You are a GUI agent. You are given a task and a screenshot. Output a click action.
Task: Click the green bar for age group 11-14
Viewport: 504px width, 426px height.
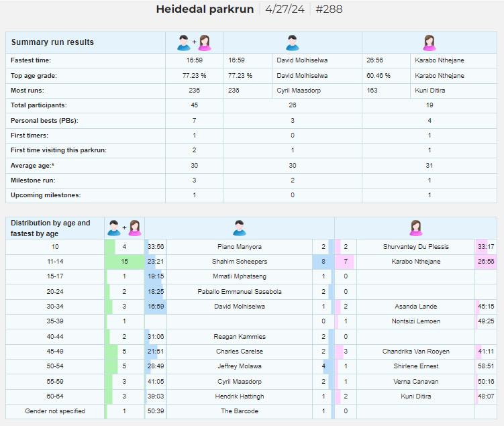click(124, 262)
